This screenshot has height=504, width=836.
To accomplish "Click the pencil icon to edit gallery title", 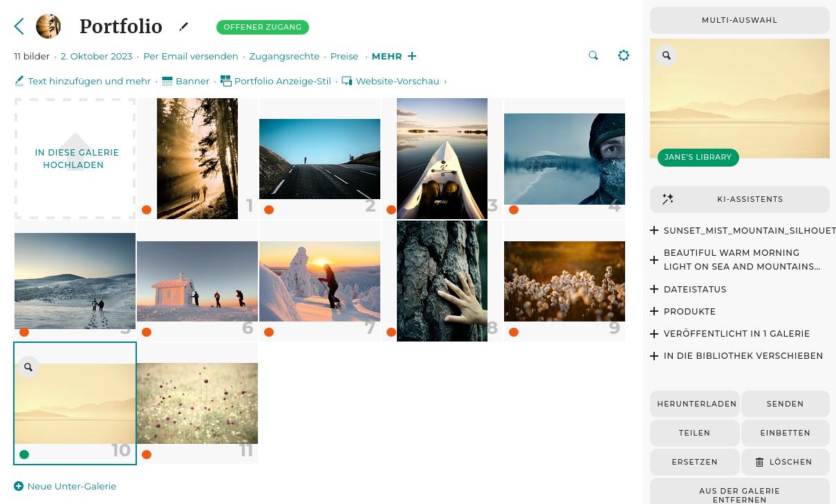I will click(183, 27).
